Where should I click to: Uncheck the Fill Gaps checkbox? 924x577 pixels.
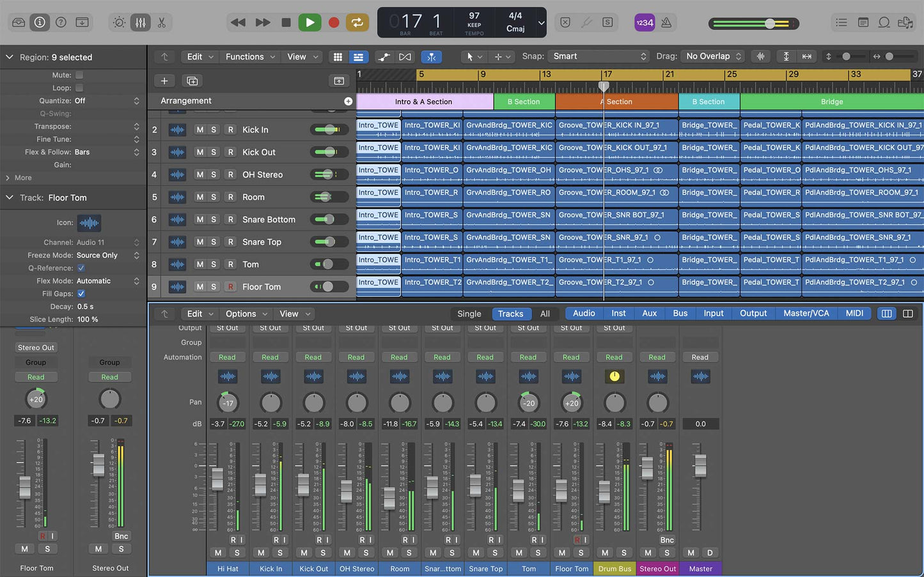[81, 293]
